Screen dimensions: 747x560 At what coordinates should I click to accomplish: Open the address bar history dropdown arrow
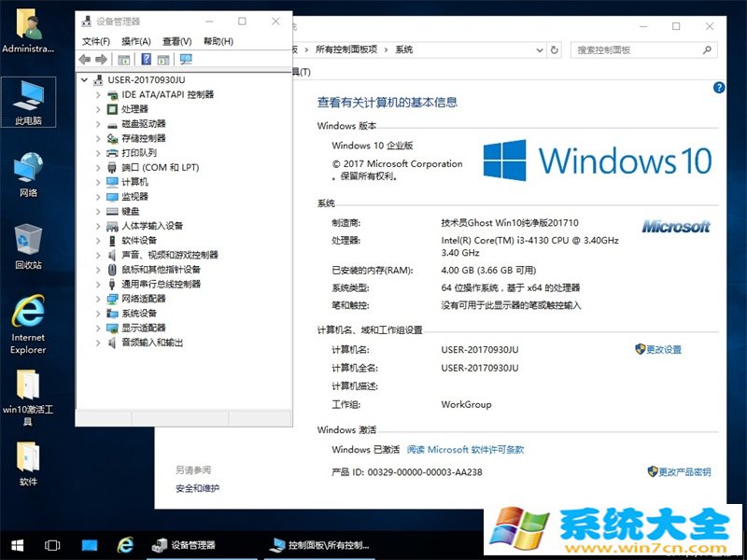tap(540, 50)
